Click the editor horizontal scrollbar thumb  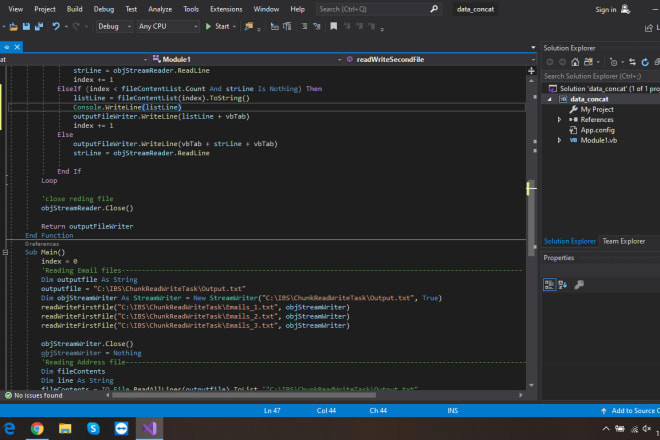tap(244, 395)
